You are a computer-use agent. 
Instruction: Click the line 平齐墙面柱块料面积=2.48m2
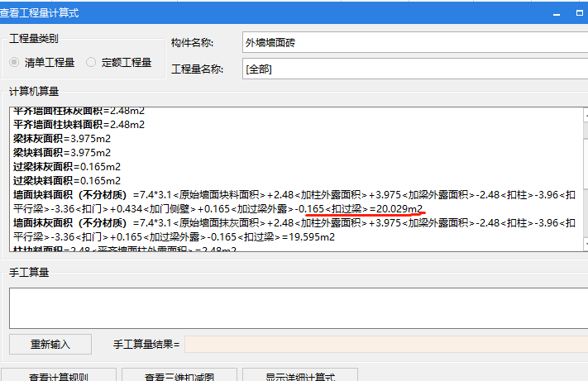coord(79,124)
